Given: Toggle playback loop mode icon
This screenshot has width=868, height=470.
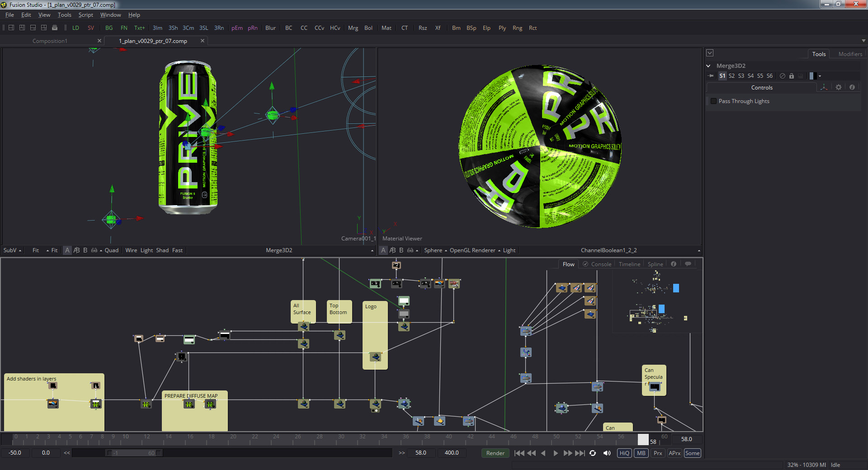Looking at the screenshot, I should (593, 453).
